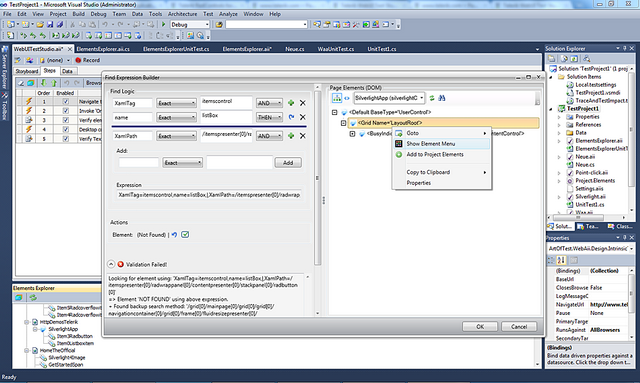
Task: Click the Add button in Find Logic
Action: [x=288, y=163]
